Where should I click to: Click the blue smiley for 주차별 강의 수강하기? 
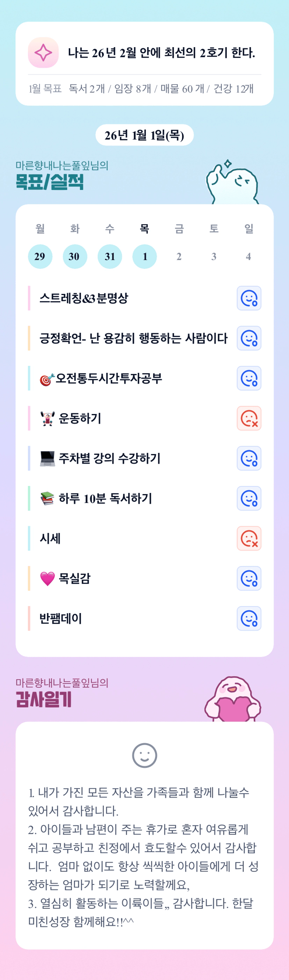pos(249,458)
